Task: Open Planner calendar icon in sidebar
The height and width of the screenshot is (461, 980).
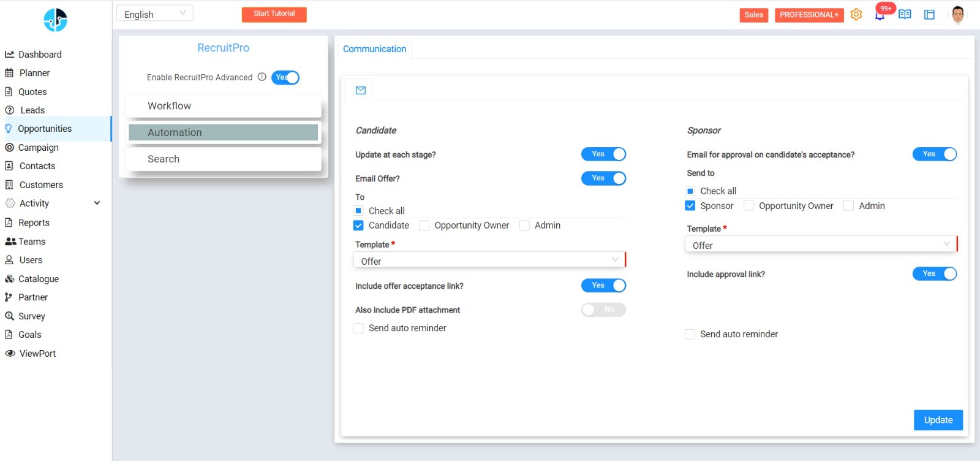Action: (9, 73)
